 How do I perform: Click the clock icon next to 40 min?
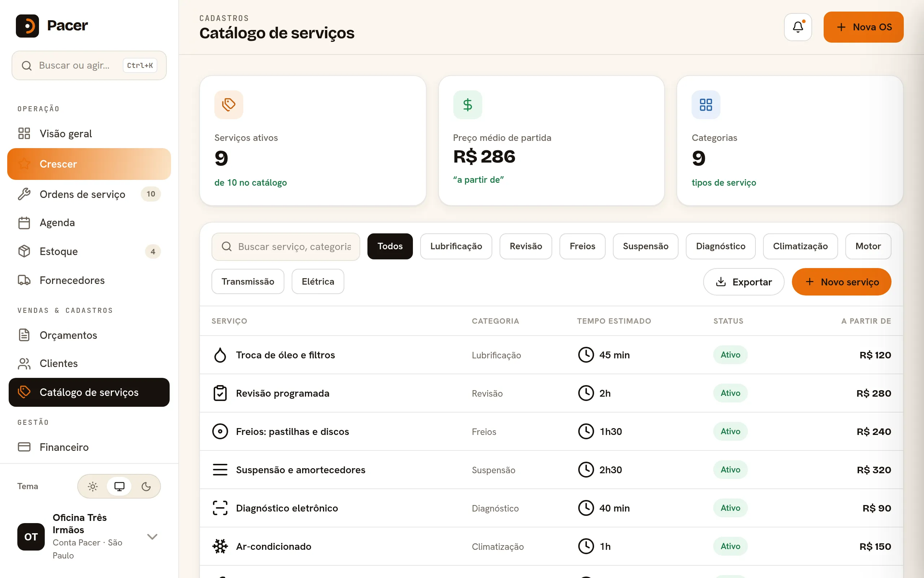click(x=586, y=508)
